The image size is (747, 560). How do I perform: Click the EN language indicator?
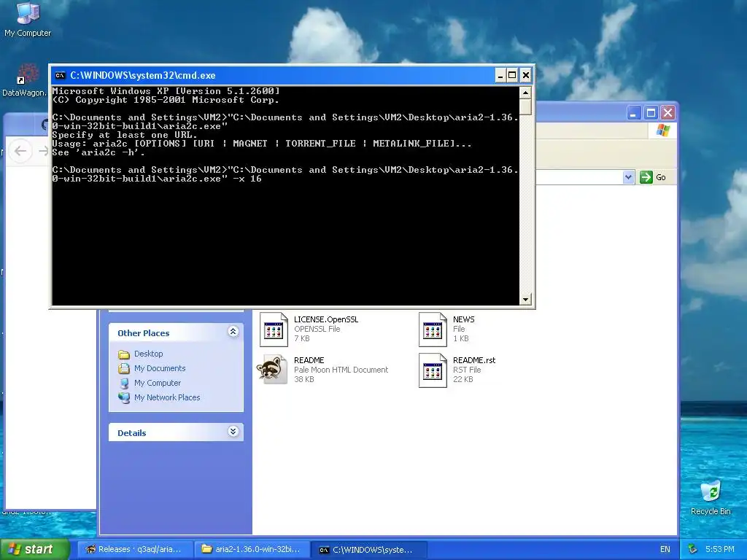click(665, 550)
